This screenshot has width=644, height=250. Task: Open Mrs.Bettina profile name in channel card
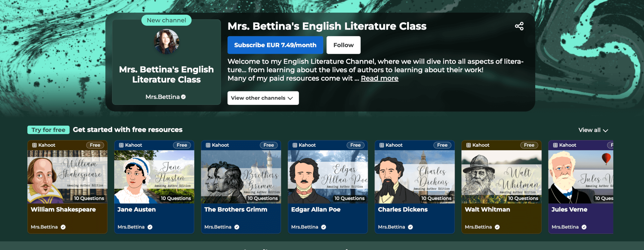click(x=163, y=97)
